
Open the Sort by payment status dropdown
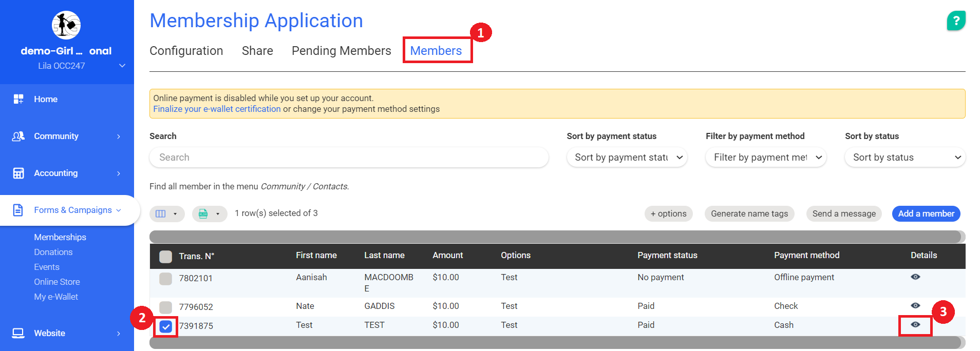(x=627, y=158)
